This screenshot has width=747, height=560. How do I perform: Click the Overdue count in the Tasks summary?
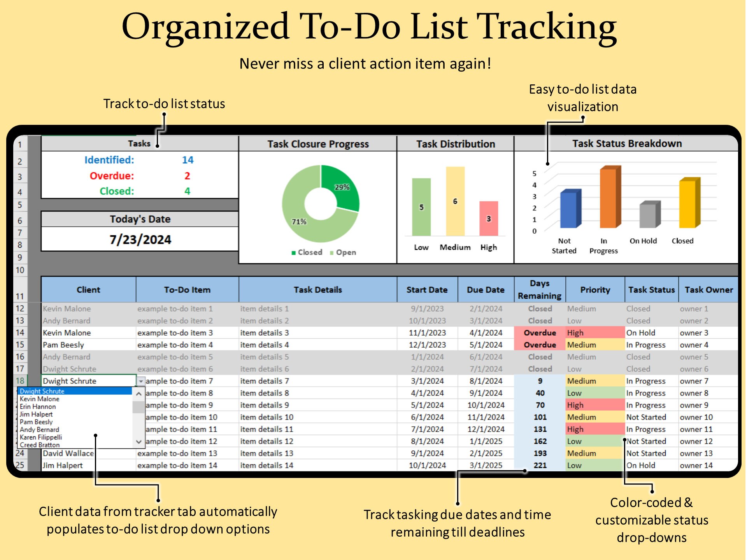point(188,176)
